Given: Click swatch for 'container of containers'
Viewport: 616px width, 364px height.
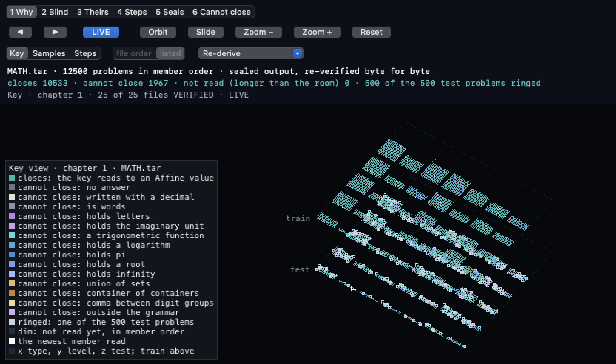Looking at the screenshot, I should 12,293.
